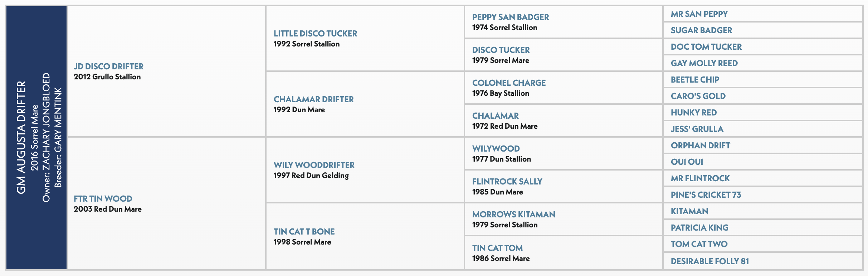Open WILY WOODDRIFTER horse page
Image resolution: width=868 pixels, height=276 pixels.
point(314,165)
